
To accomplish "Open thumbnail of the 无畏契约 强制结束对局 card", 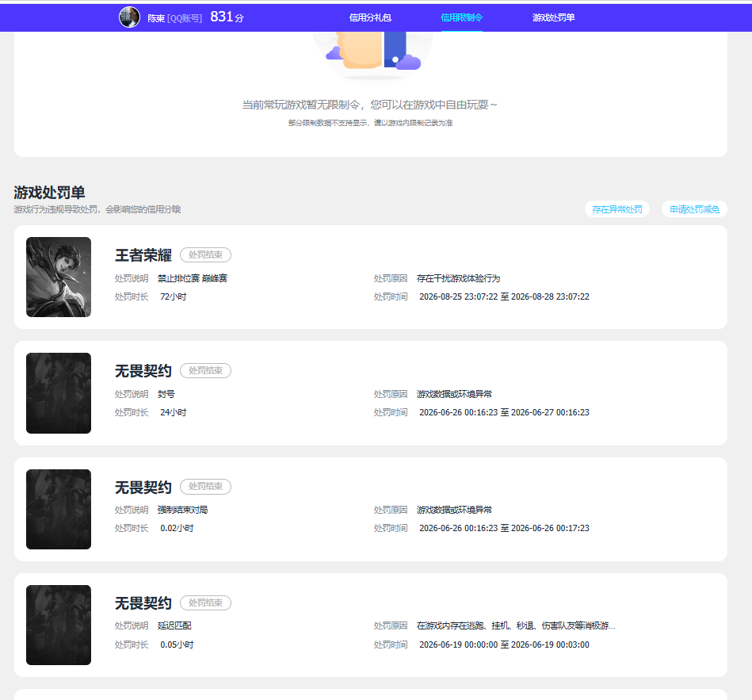I will click(x=59, y=509).
